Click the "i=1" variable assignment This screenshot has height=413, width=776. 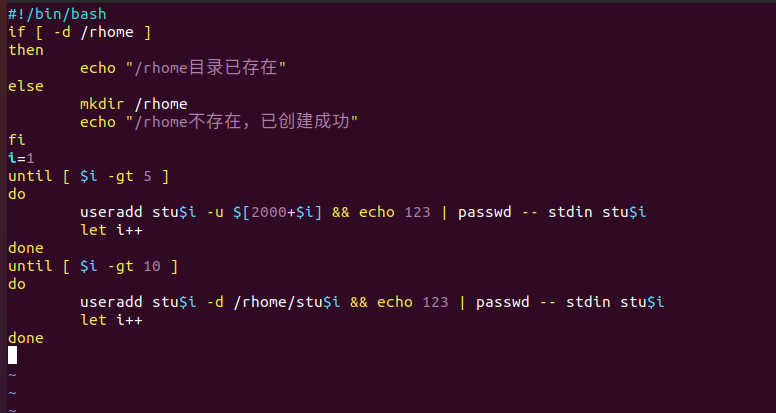21,158
